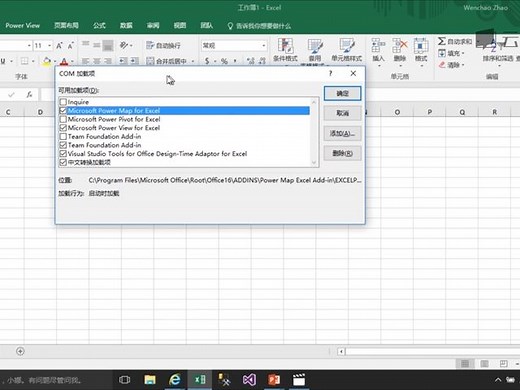The width and height of the screenshot is (520, 390).
Task: Click the 确定 button in COM dialog
Action: 342,94
